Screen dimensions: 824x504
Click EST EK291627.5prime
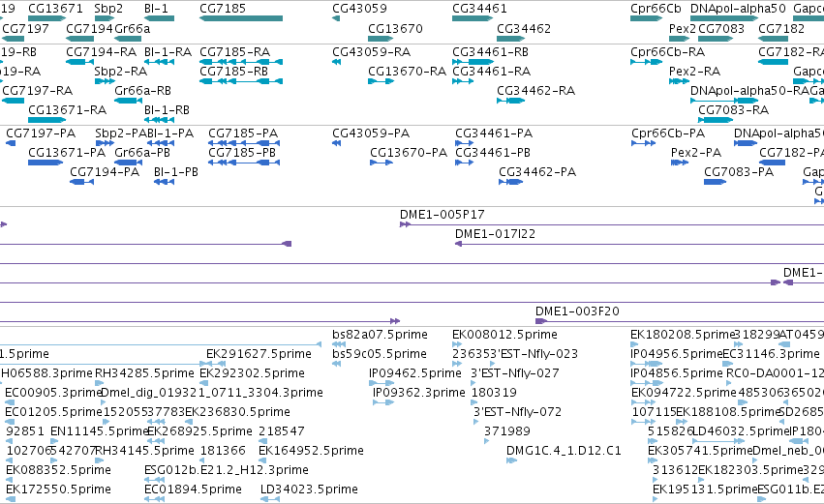click(216, 364)
